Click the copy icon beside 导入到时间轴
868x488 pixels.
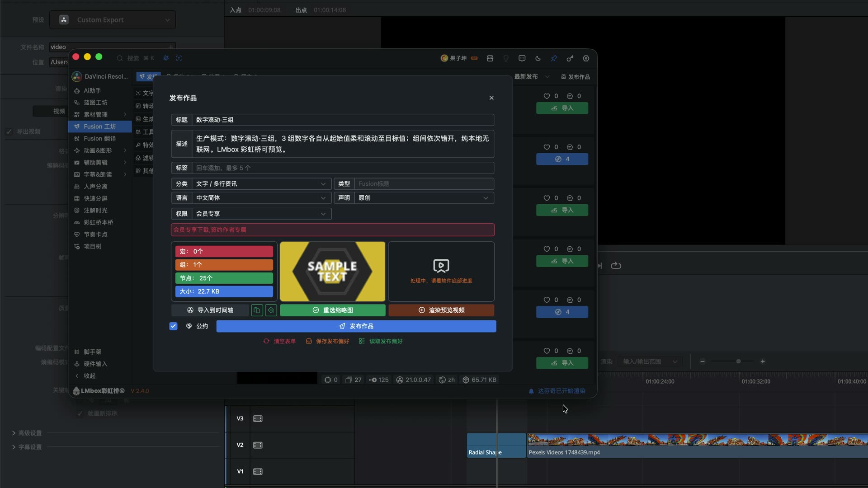[257, 310]
